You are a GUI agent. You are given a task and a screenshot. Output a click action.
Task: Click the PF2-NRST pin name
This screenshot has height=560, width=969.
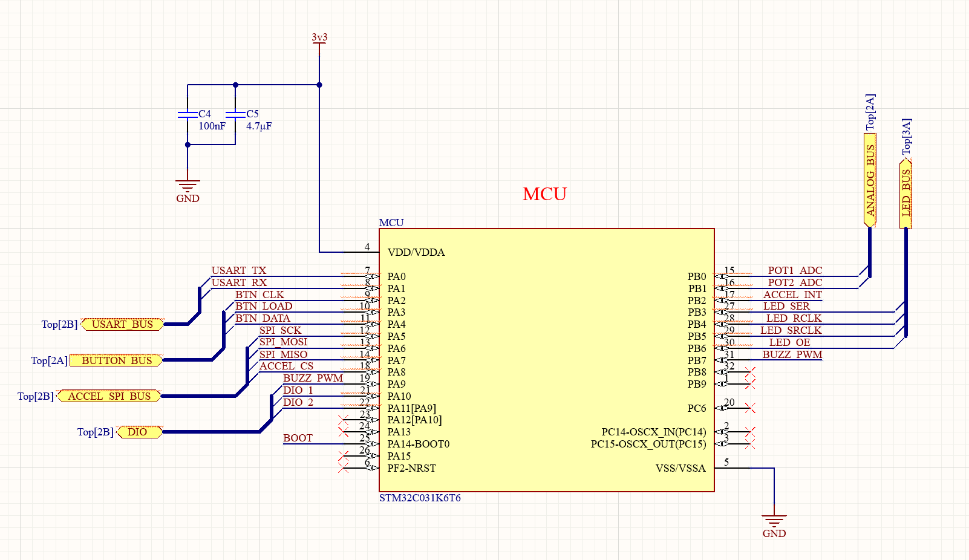412,468
